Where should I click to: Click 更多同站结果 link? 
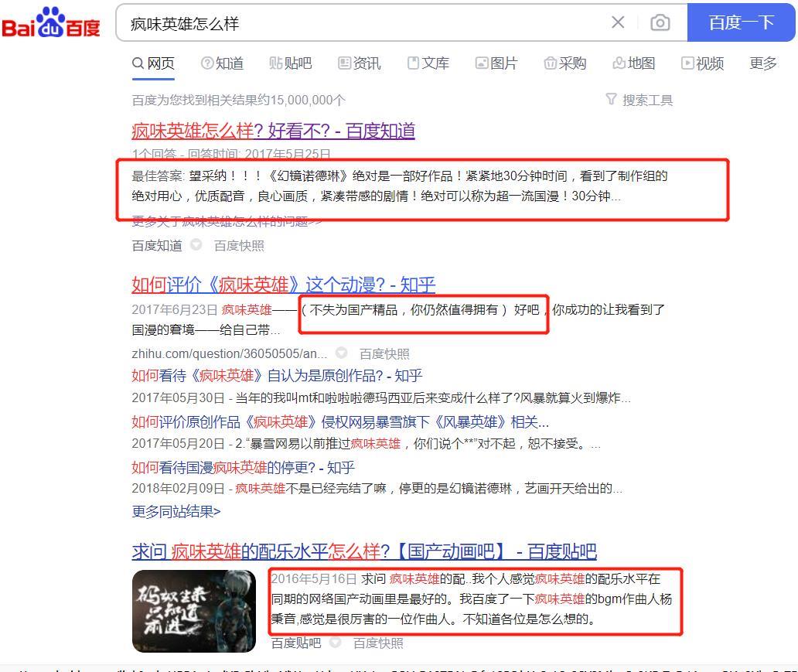click(176, 512)
